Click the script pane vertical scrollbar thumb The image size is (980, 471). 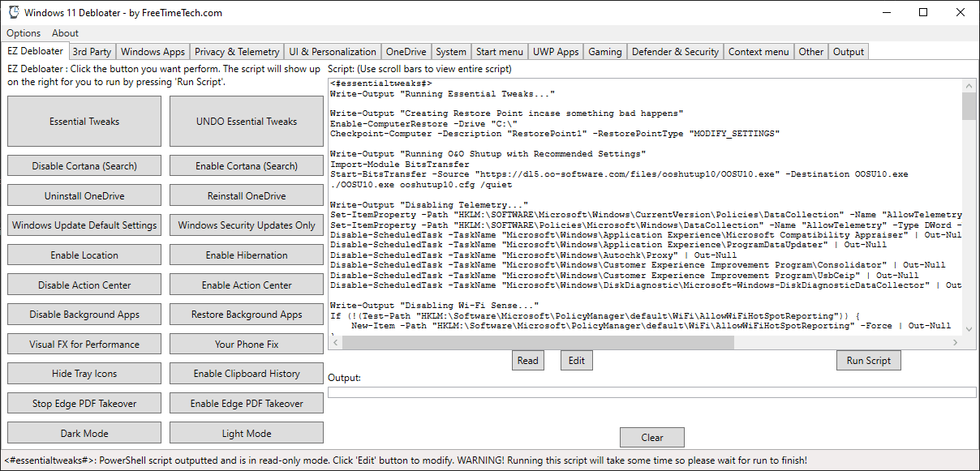(x=969, y=106)
